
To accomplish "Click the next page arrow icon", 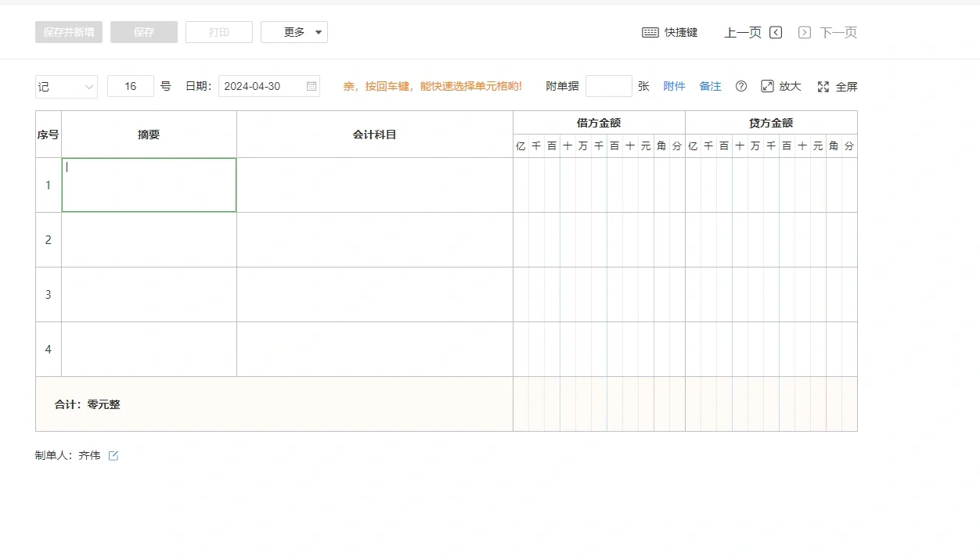I will tap(804, 32).
